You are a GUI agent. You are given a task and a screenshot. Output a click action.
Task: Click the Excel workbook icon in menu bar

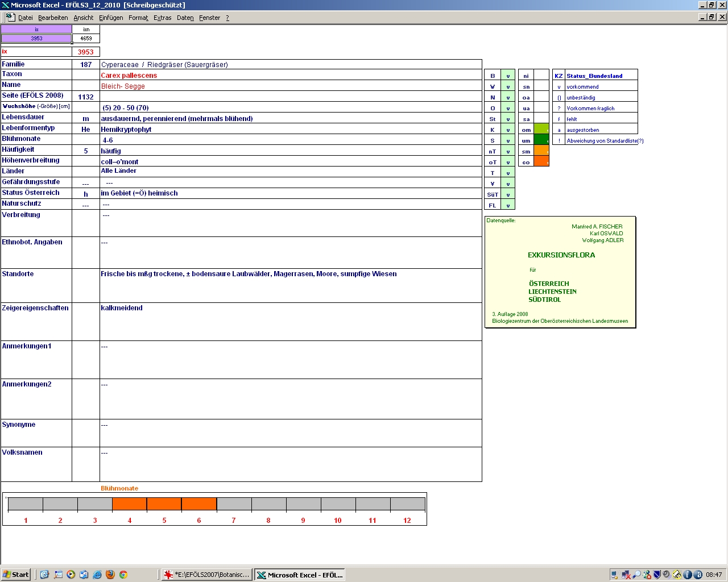click(10, 17)
